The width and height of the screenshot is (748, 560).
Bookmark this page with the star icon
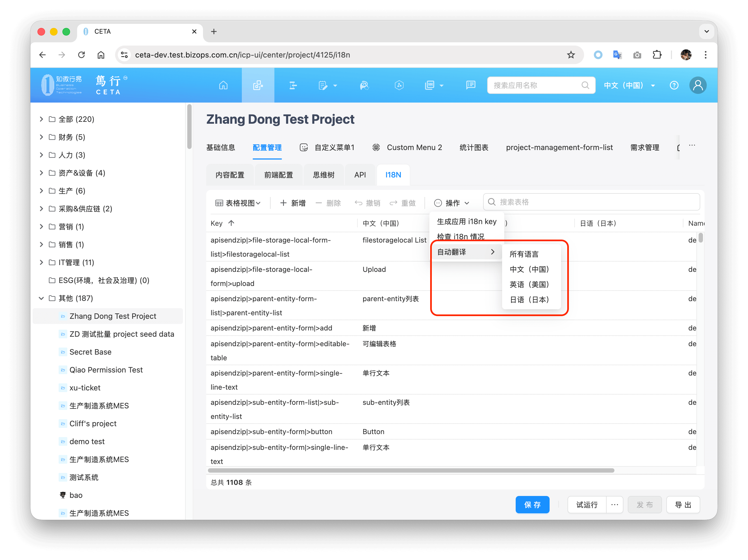571,55
